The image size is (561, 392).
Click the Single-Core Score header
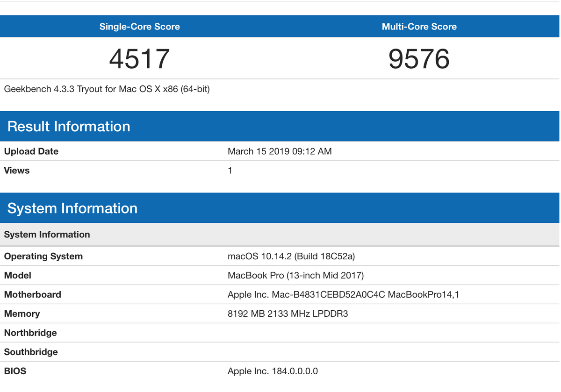point(139,27)
